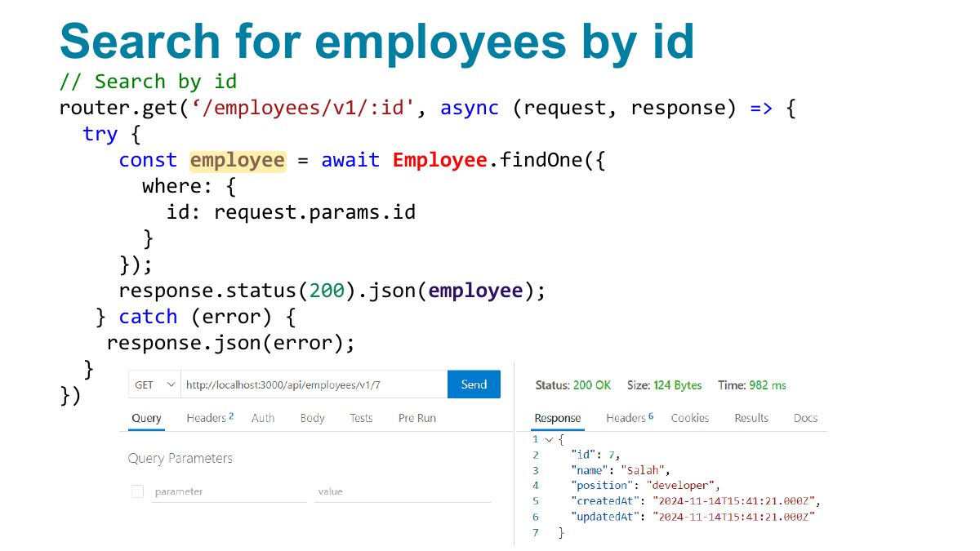Click the Status: 200 OK text
Image resolution: width=980 pixels, height=551 pixels.
click(x=572, y=385)
